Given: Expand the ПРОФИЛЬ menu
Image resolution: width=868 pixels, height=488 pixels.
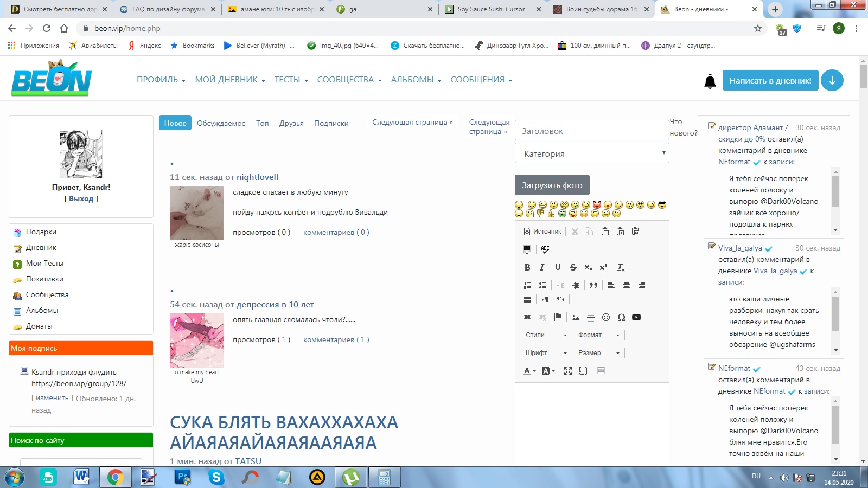Looking at the screenshot, I should 161,80.
